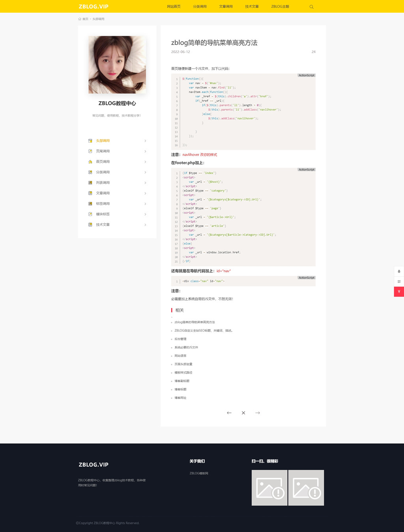Open 技术文章 in top navigation
Viewport: 404px width, 532px height.
click(252, 7)
